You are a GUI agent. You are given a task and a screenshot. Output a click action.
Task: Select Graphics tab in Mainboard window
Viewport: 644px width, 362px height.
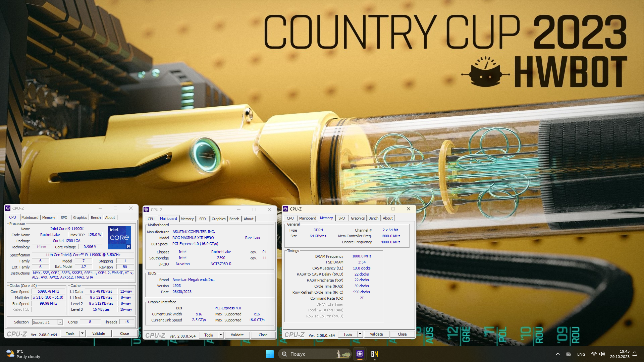(x=218, y=219)
